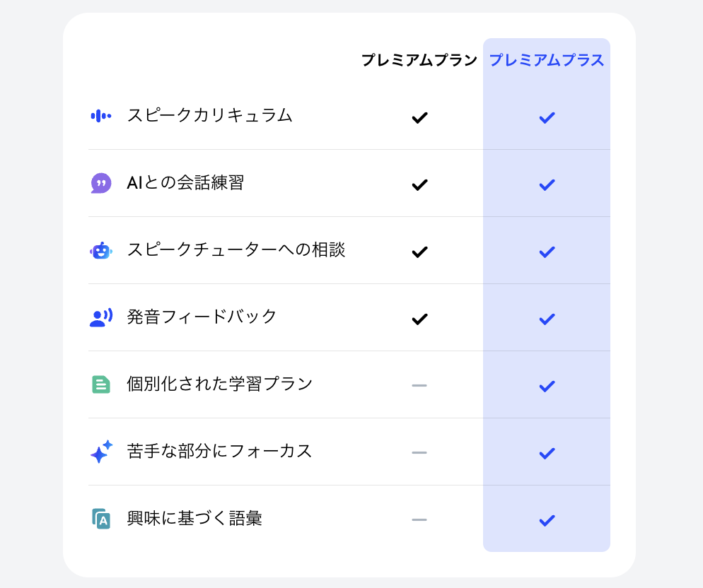This screenshot has height=588, width=703.
Task: Click the 苦手な部分にフォーカス feature label
Action: click(x=219, y=451)
